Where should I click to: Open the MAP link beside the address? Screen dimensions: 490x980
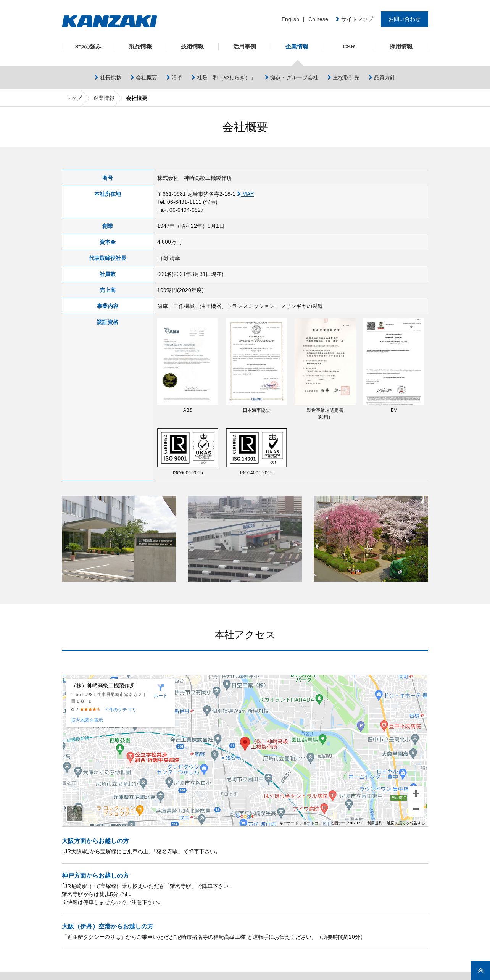click(245, 194)
